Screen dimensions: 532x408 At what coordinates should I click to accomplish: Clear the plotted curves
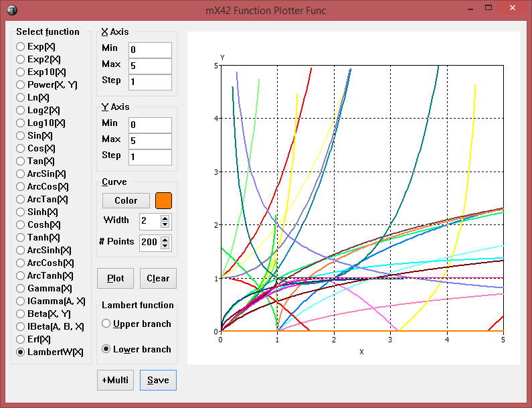158,278
